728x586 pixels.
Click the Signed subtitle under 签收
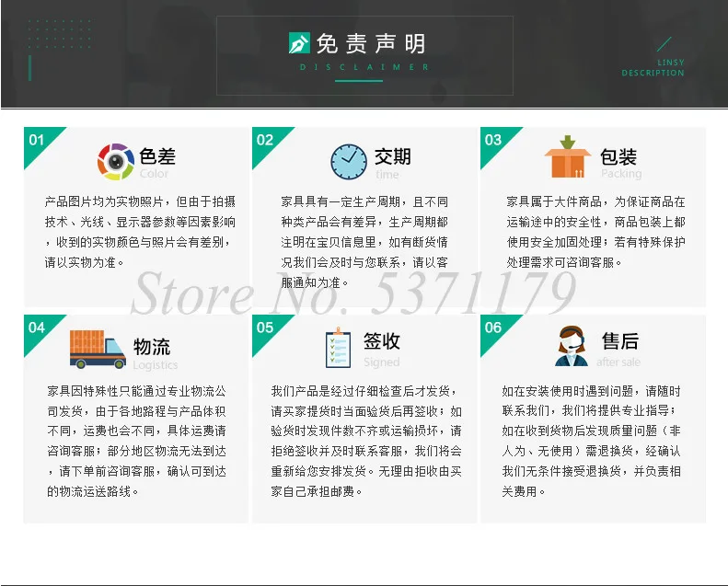[382, 362]
